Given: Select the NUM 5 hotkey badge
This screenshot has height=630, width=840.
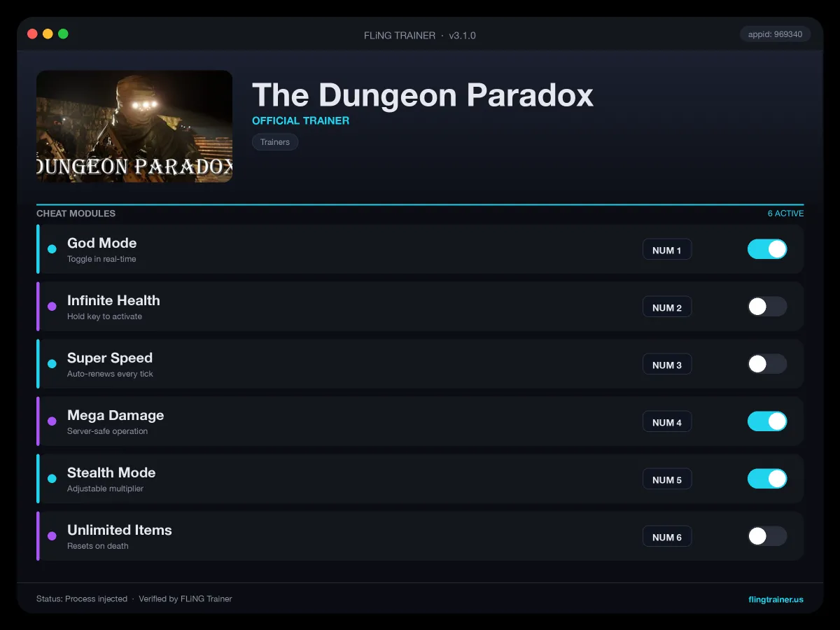Looking at the screenshot, I should point(667,479).
